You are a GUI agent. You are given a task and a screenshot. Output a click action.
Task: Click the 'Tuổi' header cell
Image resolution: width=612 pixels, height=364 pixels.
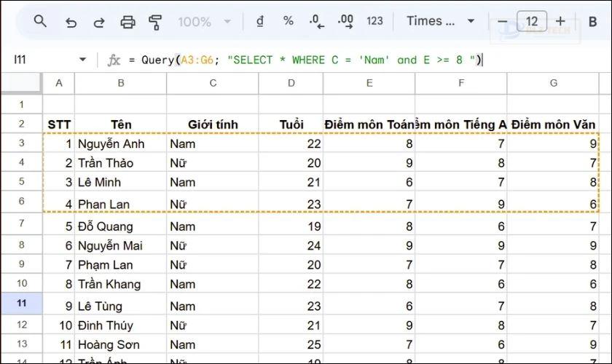[x=291, y=124]
